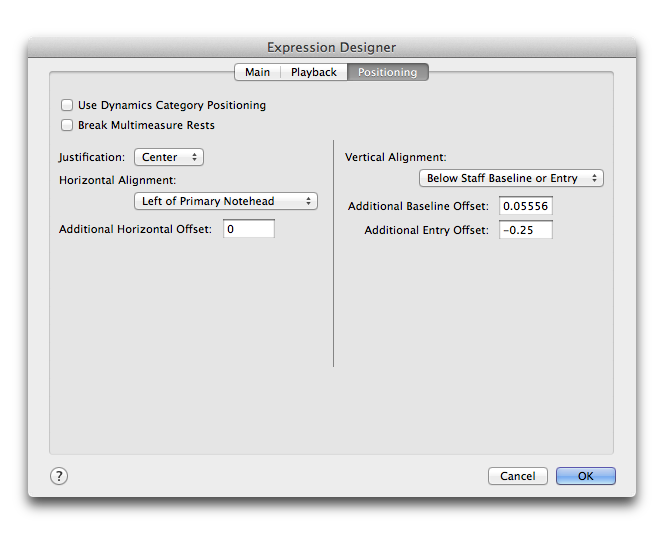The width and height of the screenshot is (664, 533).
Task: Select the Positioning tab
Action: tap(387, 72)
